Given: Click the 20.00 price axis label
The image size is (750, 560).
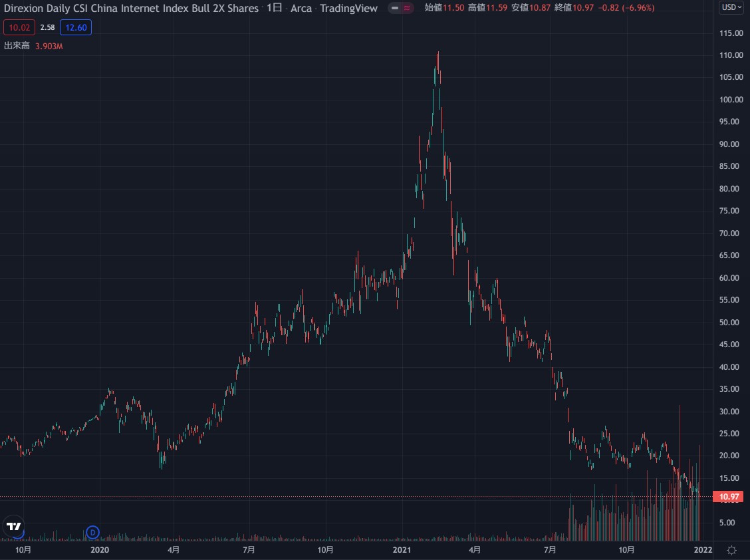Looking at the screenshot, I should [729, 456].
